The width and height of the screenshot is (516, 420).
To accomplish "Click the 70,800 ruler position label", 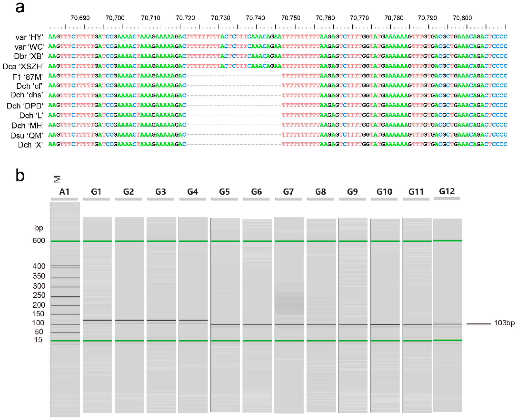I will point(462,18).
